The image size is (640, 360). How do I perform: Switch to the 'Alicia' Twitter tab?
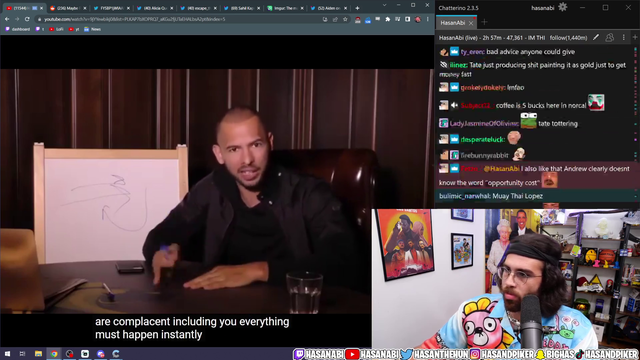155,8
